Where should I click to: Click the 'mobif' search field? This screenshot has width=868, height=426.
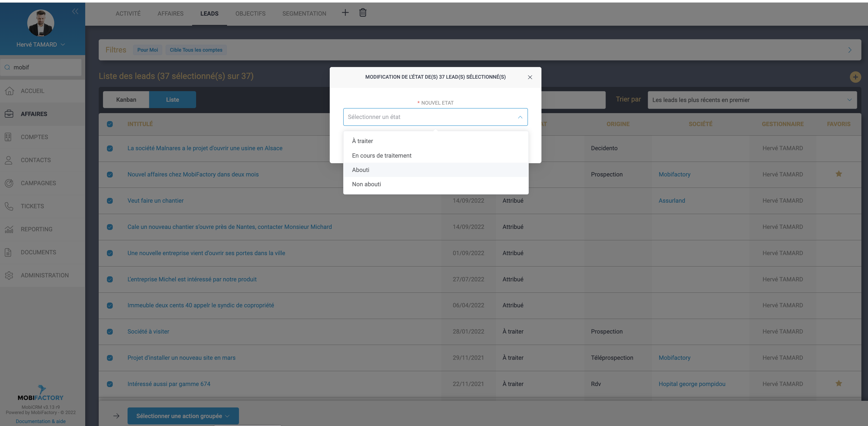tap(44, 68)
